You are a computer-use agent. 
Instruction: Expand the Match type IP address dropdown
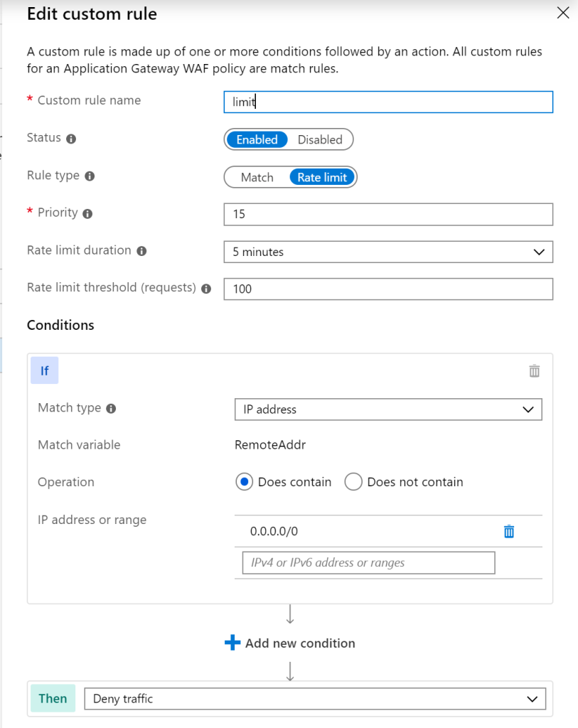point(388,409)
